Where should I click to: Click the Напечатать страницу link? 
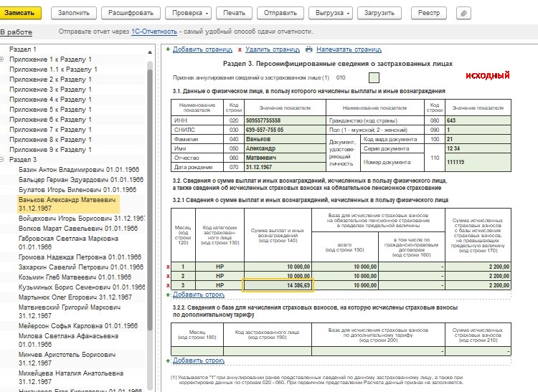349,49
